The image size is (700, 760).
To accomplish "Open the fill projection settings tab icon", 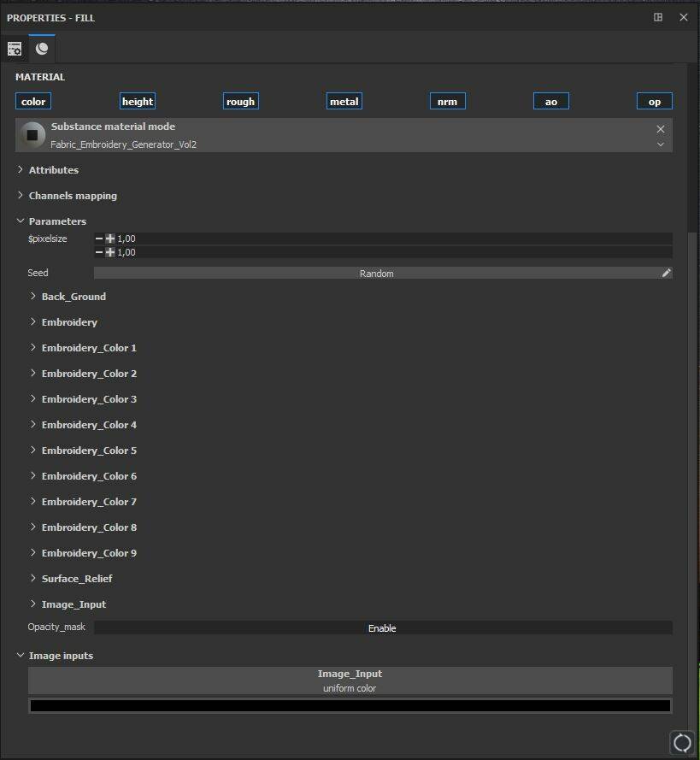I will click(x=15, y=49).
